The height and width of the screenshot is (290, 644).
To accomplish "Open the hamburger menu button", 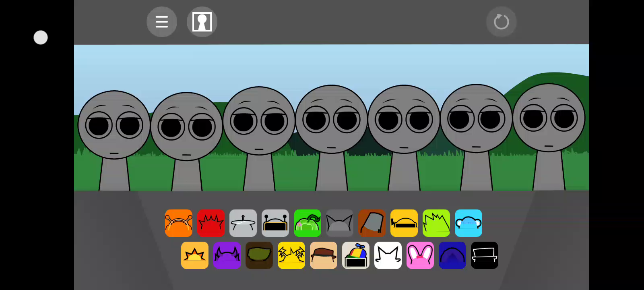I will coord(162,22).
